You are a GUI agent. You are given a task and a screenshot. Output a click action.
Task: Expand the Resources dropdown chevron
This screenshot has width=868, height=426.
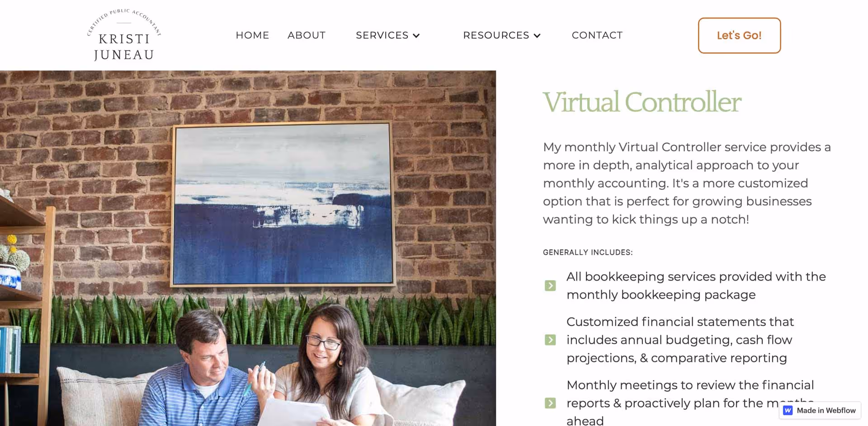click(537, 36)
